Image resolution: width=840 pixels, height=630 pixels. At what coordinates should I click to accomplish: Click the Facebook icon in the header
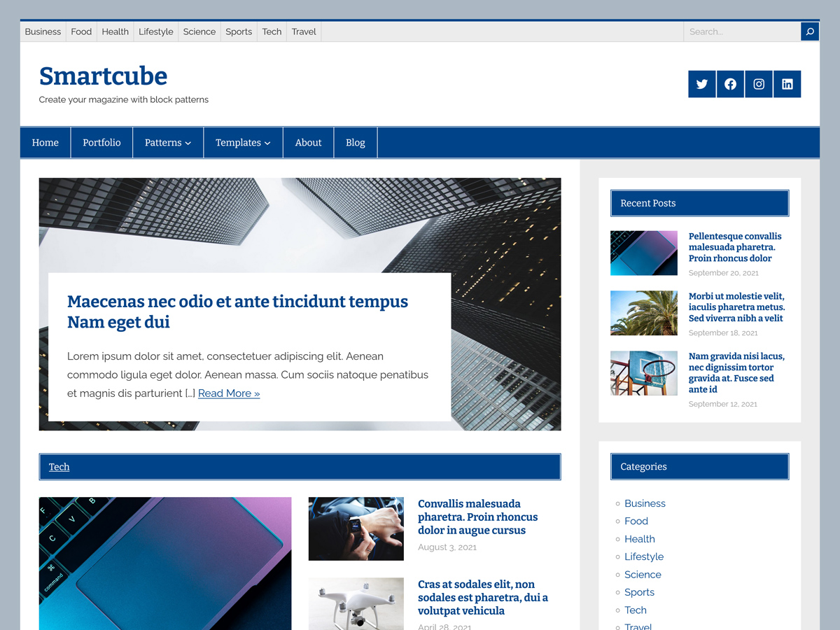click(730, 84)
